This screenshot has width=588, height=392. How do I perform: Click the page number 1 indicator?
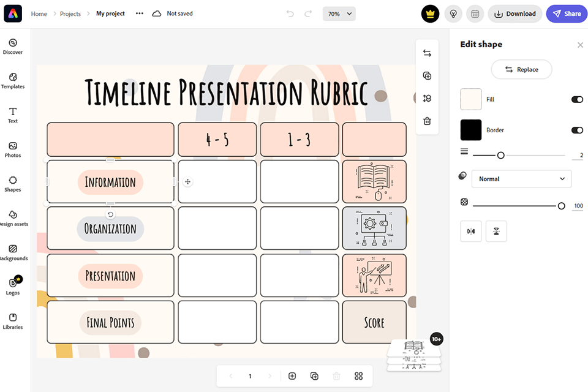tap(250, 376)
